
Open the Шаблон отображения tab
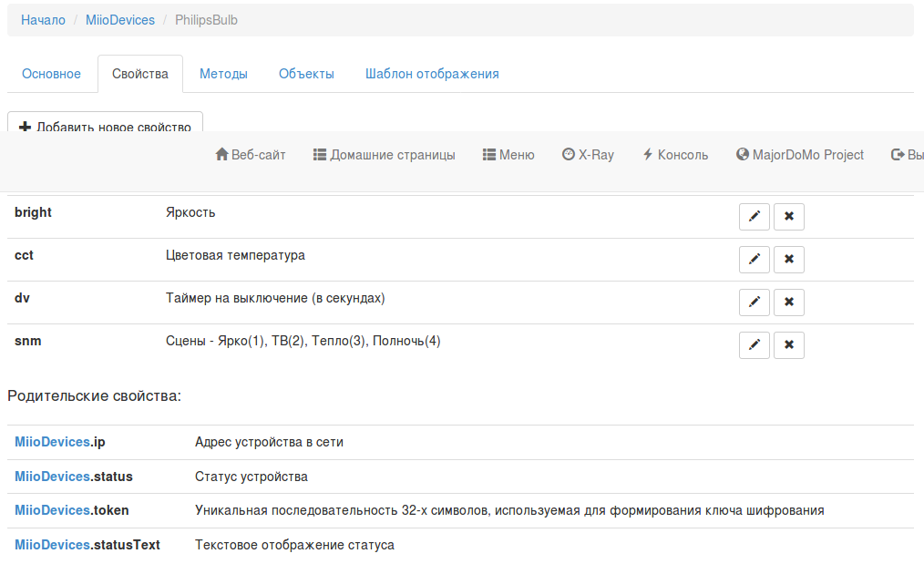431,73
